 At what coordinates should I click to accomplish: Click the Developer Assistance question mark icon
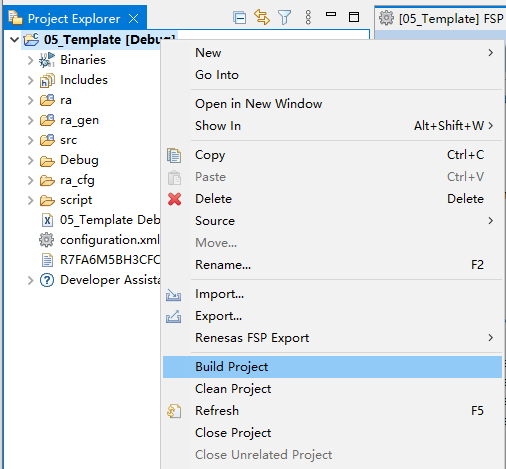[47, 280]
